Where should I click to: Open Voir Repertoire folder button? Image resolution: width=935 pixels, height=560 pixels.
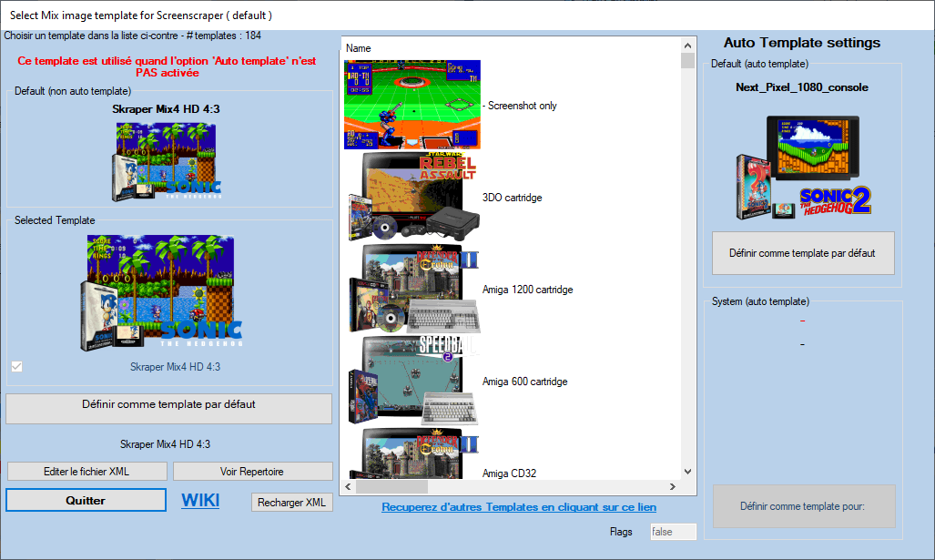(x=252, y=472)
